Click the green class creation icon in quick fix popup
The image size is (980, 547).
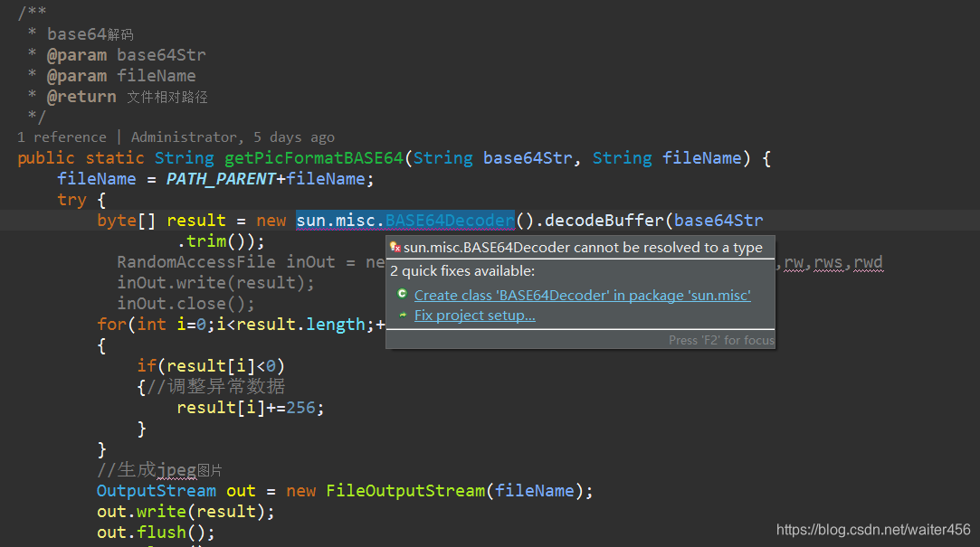point(402,294)
